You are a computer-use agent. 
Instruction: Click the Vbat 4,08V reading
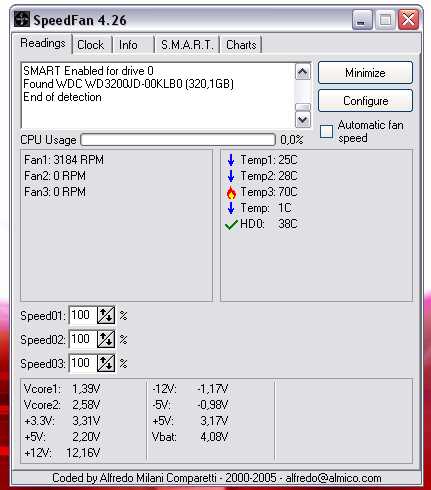[190, 437]
